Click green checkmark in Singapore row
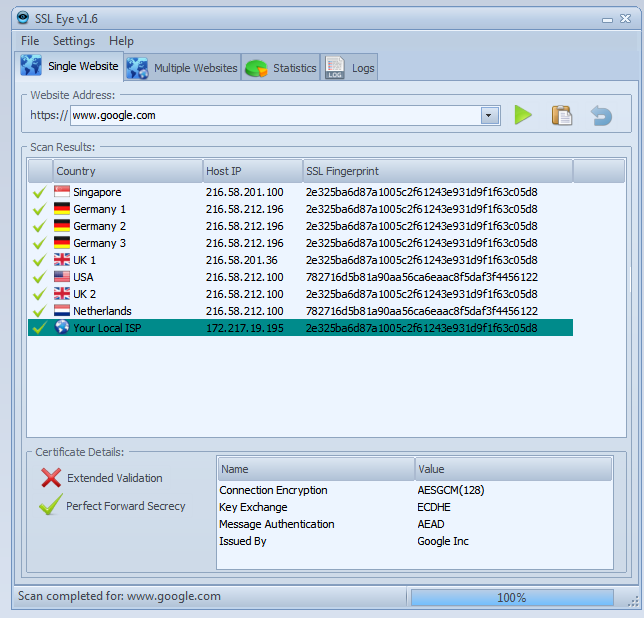Viewport: 644px width, 618px height. click(x=39, y=192)
